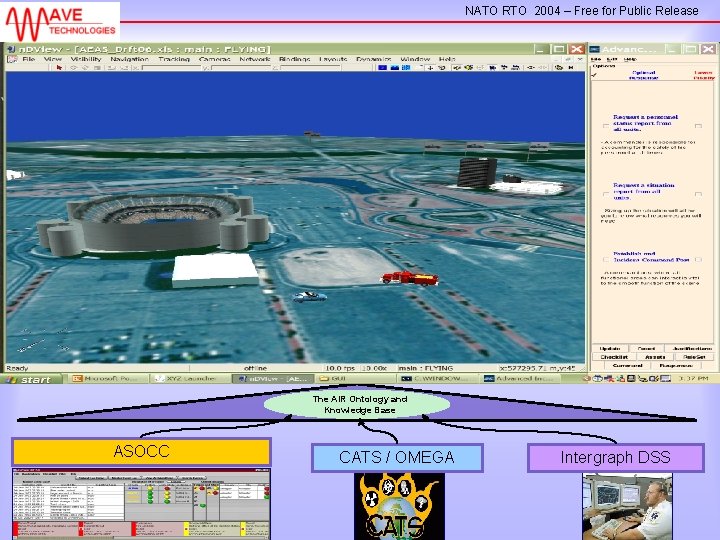720x540 pixels.
Task: Open the Help menu in nDView
Action: 447,59
